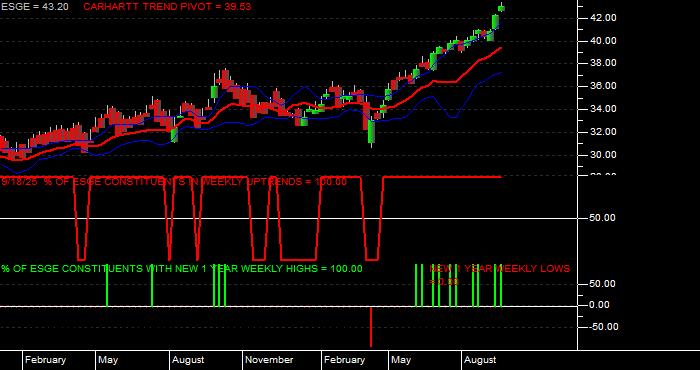Screen dimensions: 700x370
Task: Click the 40.00 price axis value
Action: pos(604,41)
